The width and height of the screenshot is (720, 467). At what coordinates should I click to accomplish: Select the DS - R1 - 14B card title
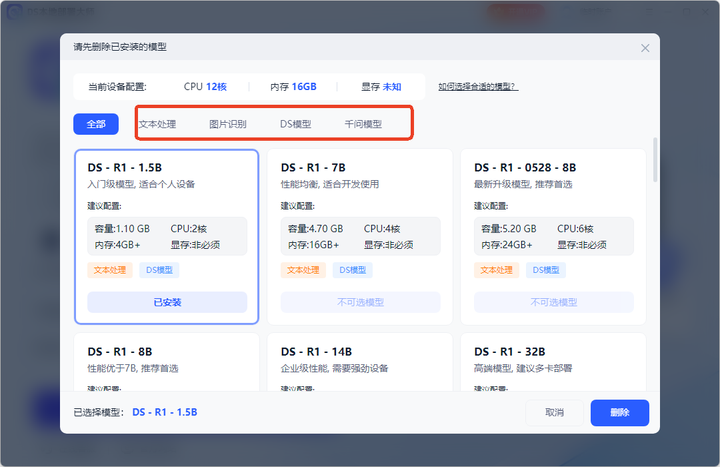point(316,352)
